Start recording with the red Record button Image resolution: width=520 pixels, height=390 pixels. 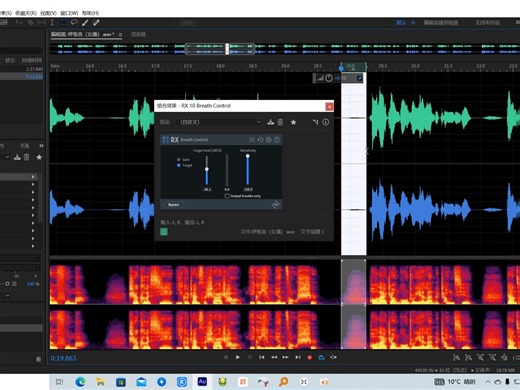pyautogui.click(x=310, y=357)
